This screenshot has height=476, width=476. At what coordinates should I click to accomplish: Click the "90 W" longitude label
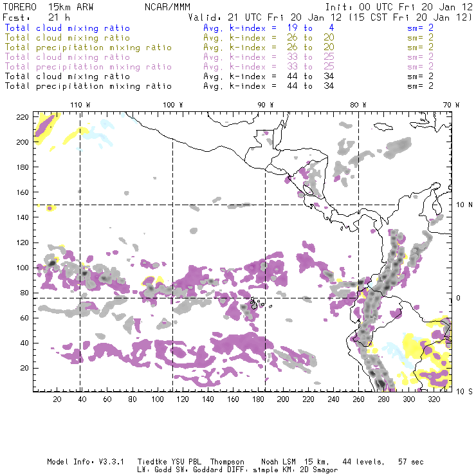[x=266, y=105]
